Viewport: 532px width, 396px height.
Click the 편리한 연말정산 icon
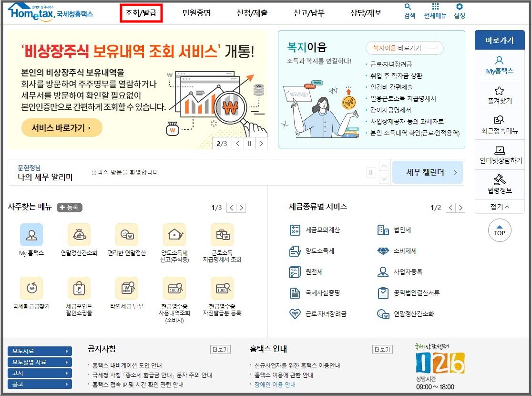(x=127, y=235)
